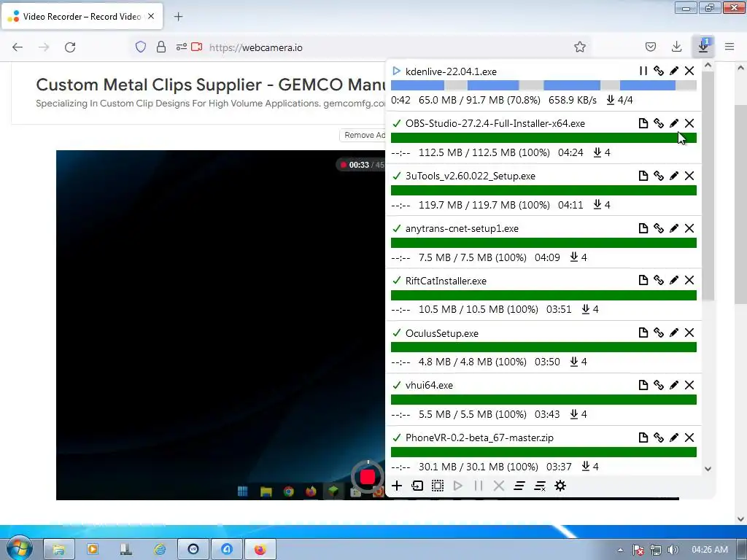Open file icon for PhoneVR-0.2-beta_67-master.zip
Viewport: 747px width, 560px height.
(x=643, y=437)
